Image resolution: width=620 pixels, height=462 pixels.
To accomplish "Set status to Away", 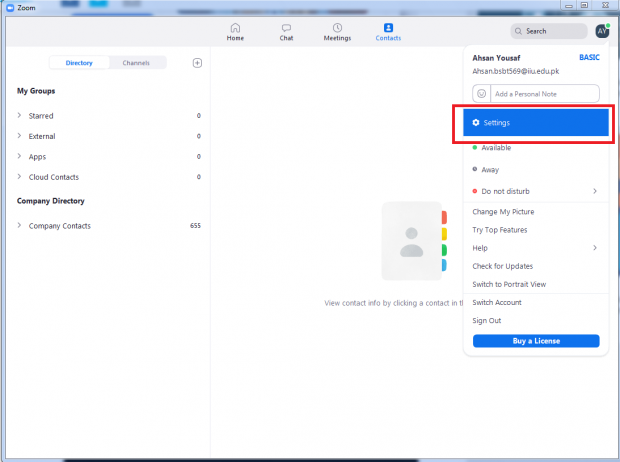I will click(x=536, y=169).
